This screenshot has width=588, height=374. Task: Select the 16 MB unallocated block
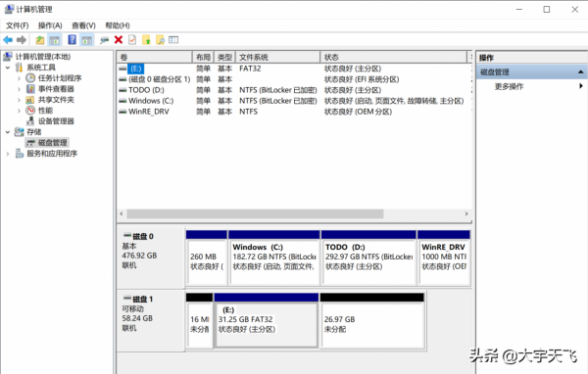point(200,321)
